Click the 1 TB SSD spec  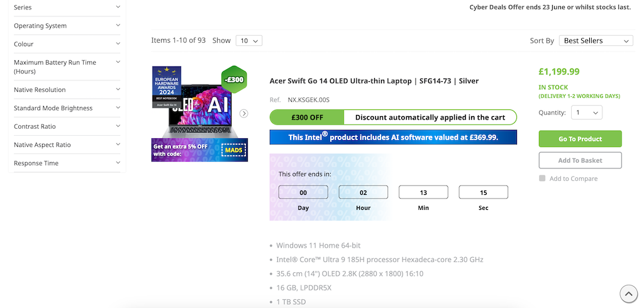tap(291, 302)
